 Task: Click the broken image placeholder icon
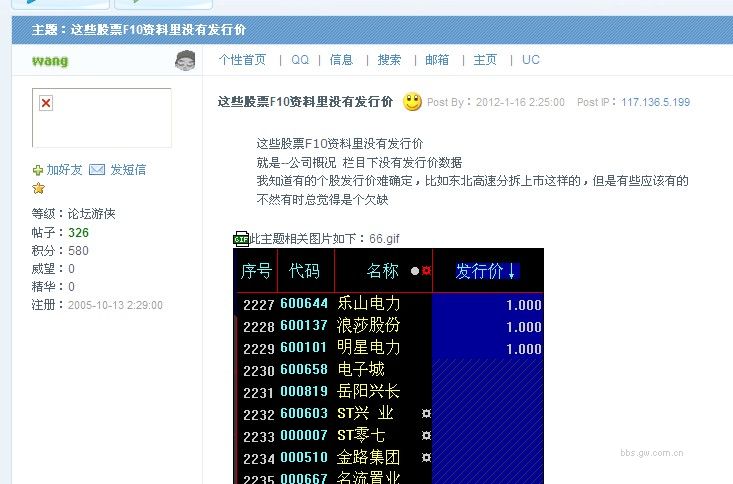46,103
